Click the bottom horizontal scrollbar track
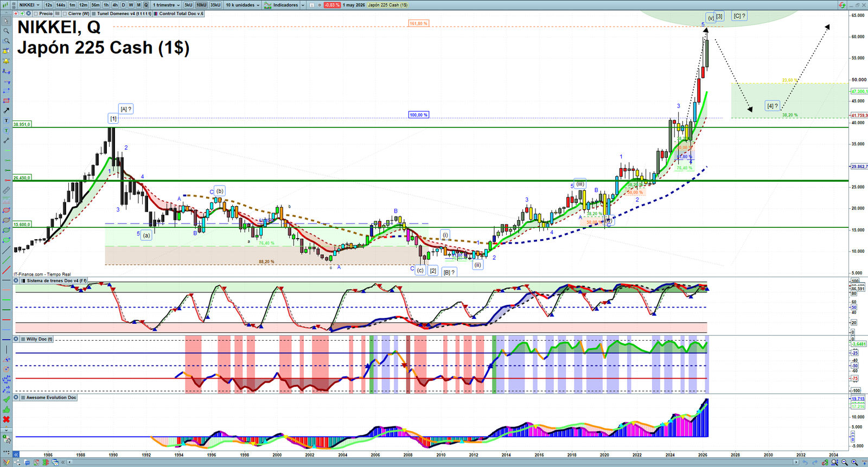The image size is (868, 467). (434, 463)
